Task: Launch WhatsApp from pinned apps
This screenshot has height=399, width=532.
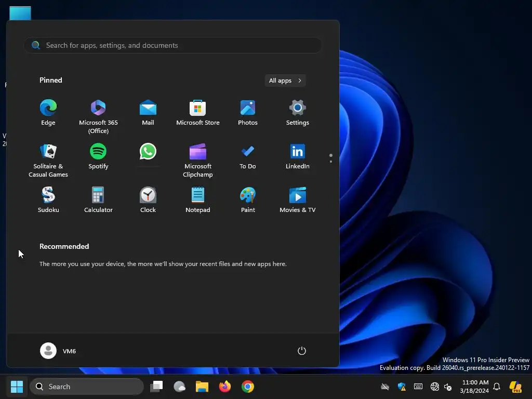Action: coord(148,152)
